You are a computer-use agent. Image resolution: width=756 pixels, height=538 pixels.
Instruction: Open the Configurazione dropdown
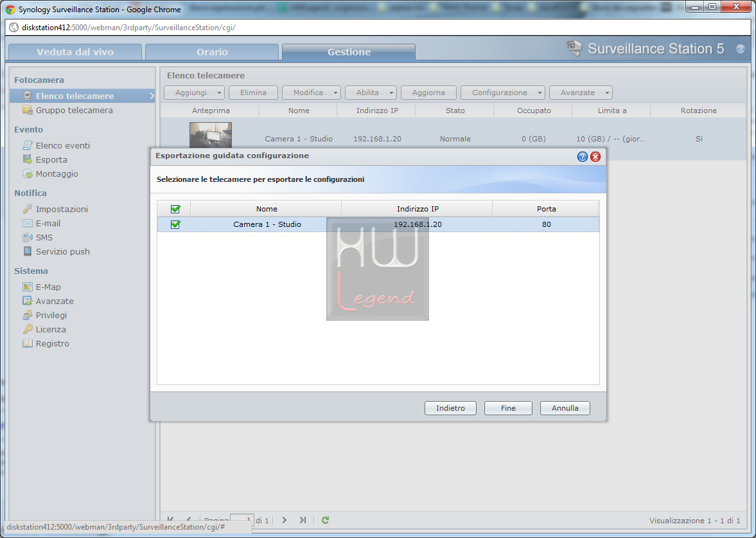tap(503, 92)
